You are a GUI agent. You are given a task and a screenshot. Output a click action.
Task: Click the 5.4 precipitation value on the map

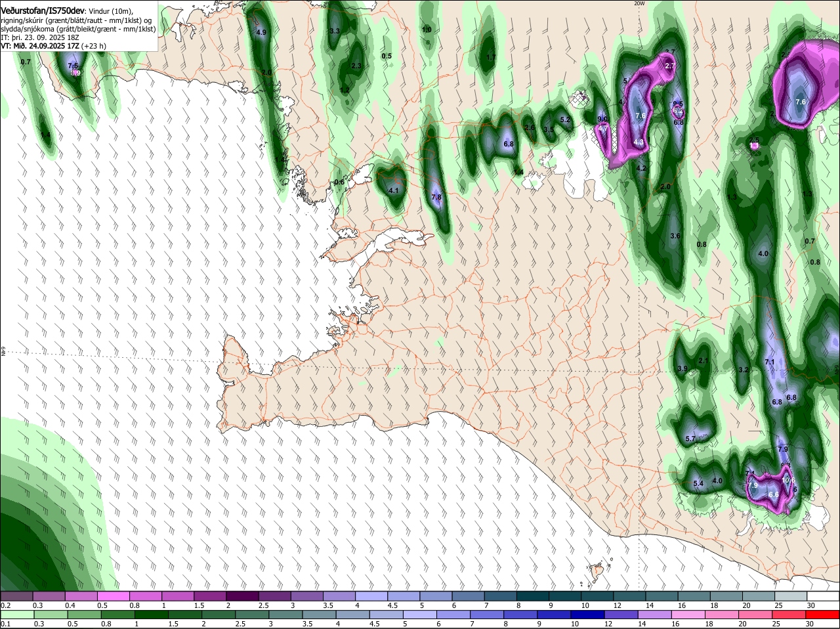[x=698, y=484]
